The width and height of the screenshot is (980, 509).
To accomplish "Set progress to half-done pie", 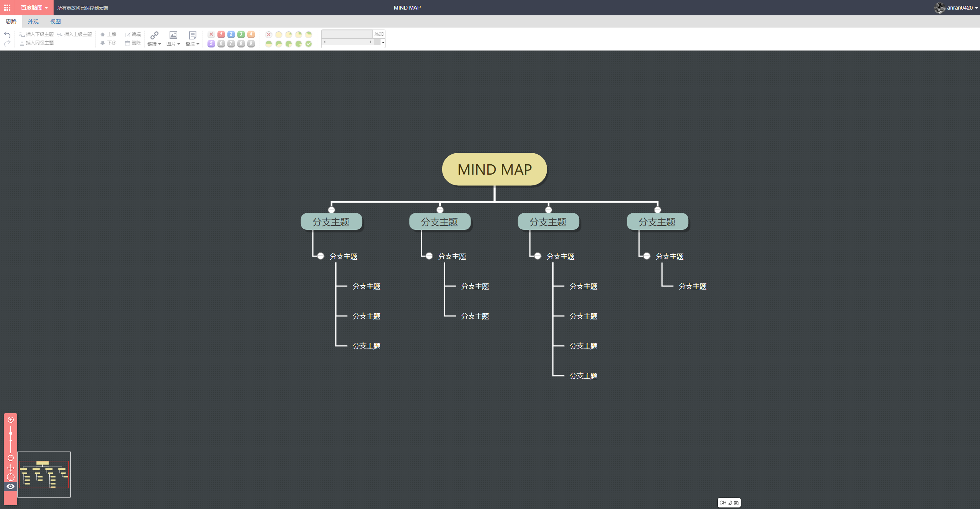I will pyautogui.click(x=269, y=44).
